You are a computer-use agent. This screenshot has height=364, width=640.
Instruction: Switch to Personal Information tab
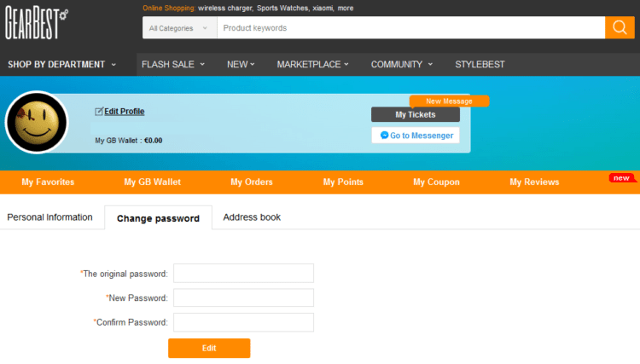pyautogui.click(x=49, y=217)
